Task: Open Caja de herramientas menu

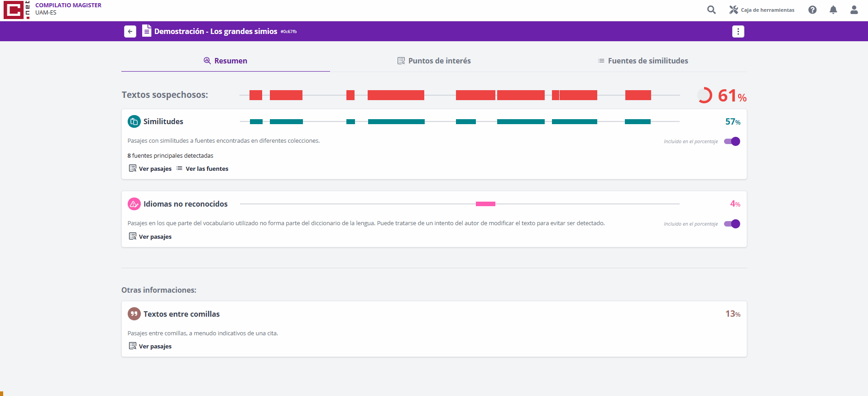Action: pos(762,10)
